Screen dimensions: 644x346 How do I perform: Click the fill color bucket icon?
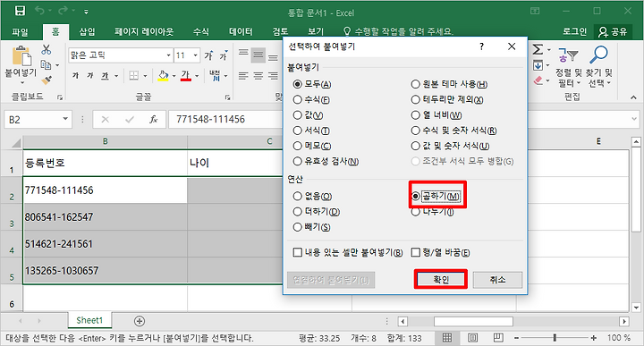click(163, 75)
